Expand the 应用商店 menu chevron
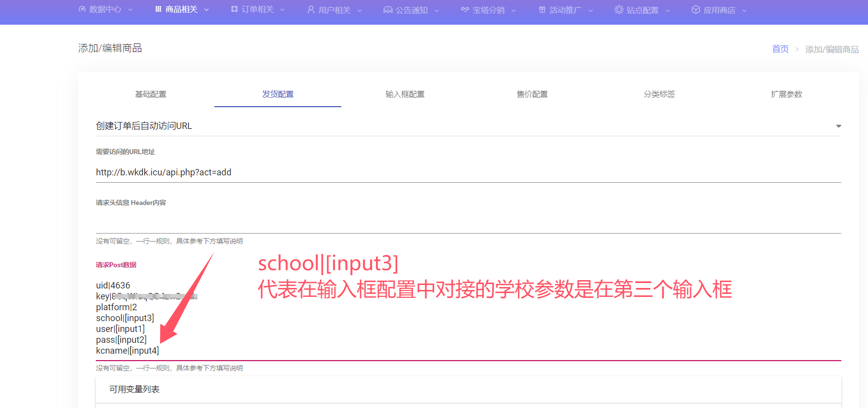 pyautogui.click(x=744, y=10)
